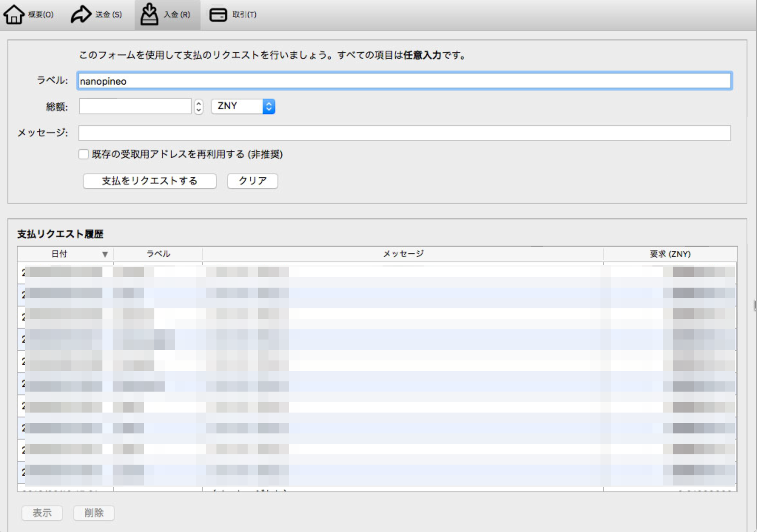Open the ZNY currency dropdown

tap(242, 107)
